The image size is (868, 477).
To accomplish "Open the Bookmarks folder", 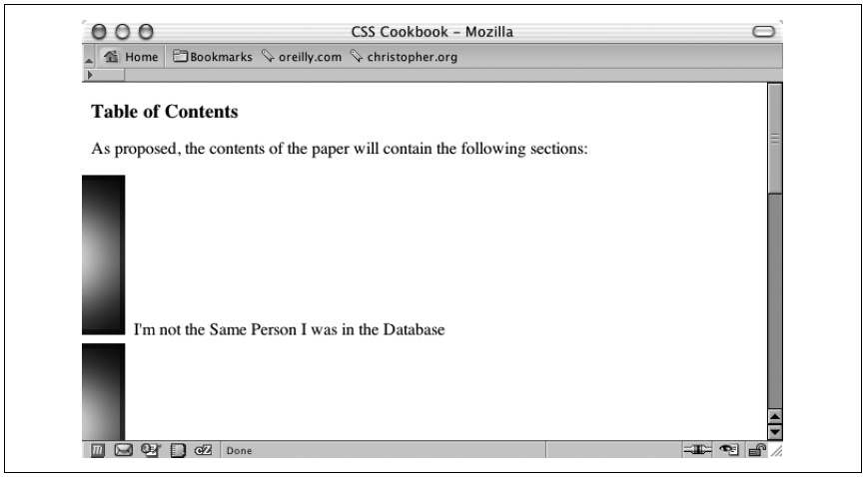I will pos(213,57).
